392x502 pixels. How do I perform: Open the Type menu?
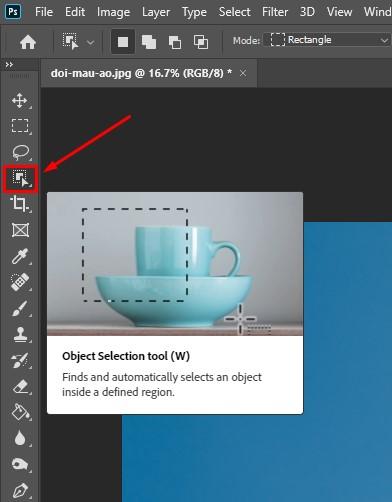coord(194,12)
